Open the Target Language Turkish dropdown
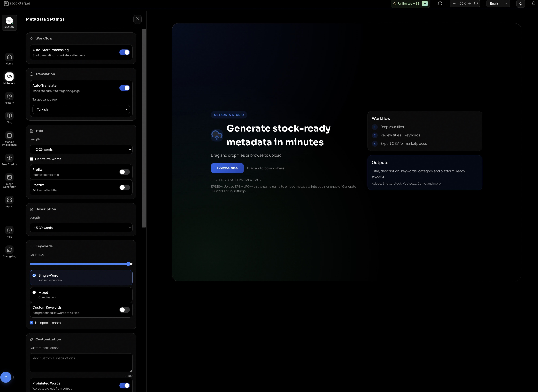The height and width of the screenshot is (392, 538). (x=81, y=109)
